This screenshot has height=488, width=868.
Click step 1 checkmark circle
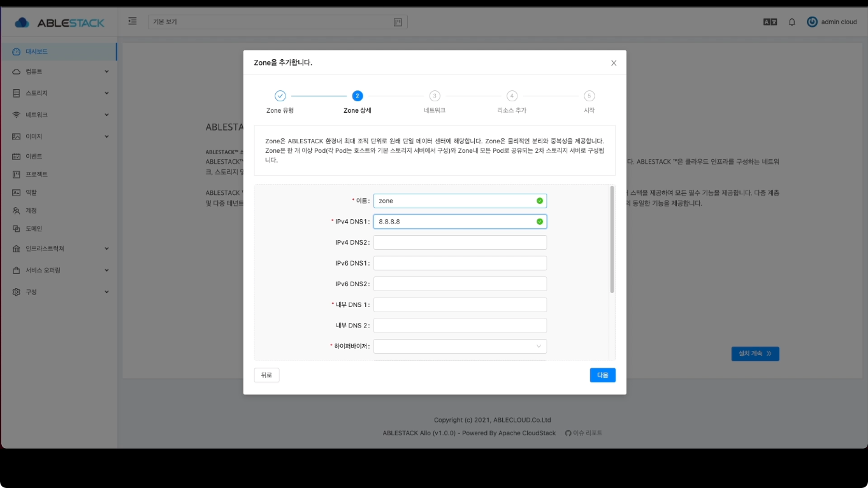pos(280,96)
